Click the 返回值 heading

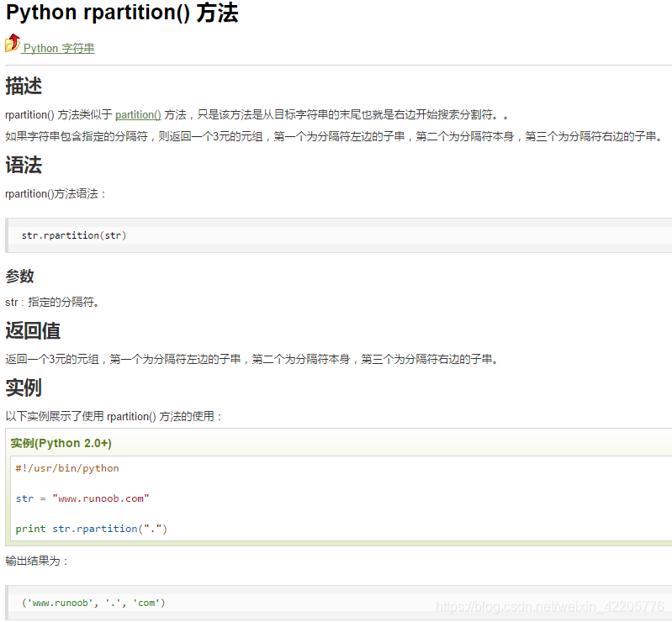click(x=33, y=330)
